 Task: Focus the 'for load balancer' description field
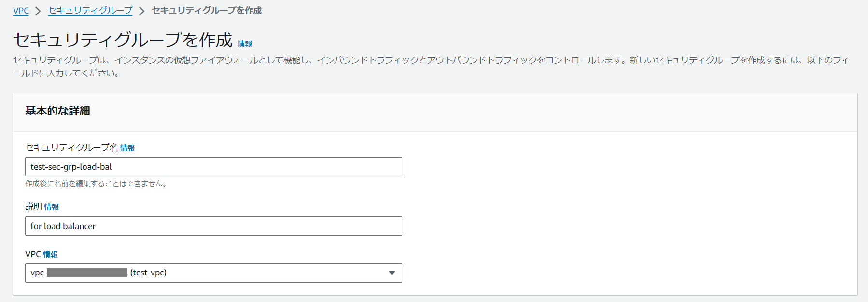pos(213,226)
